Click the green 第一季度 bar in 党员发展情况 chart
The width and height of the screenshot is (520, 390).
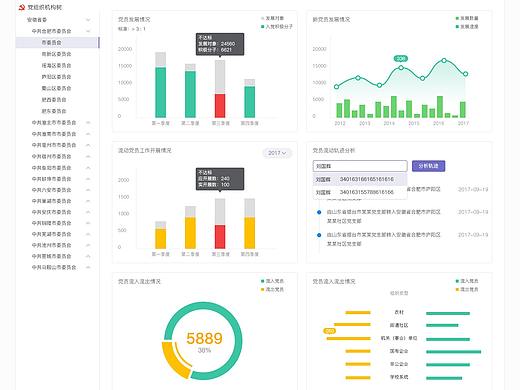(x=160, y=92)
